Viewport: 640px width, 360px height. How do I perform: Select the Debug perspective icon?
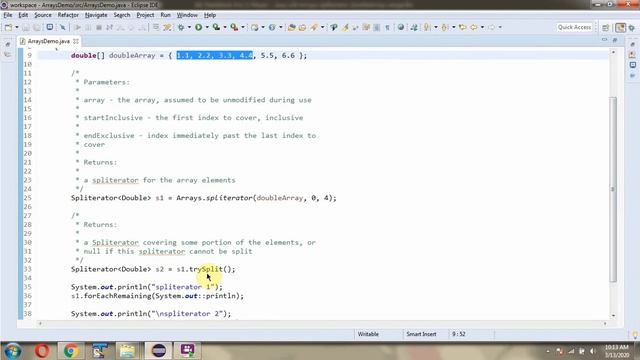pos(632,27)
